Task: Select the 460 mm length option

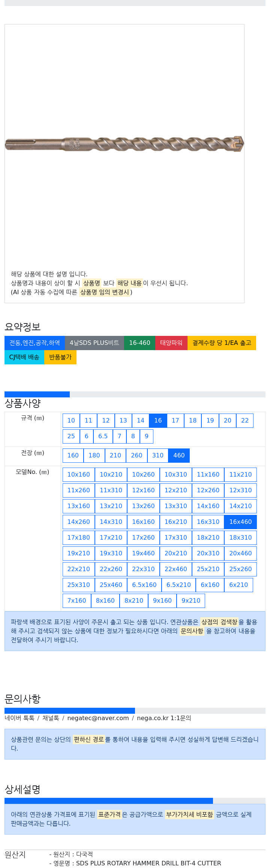Action: pos(179,456)
